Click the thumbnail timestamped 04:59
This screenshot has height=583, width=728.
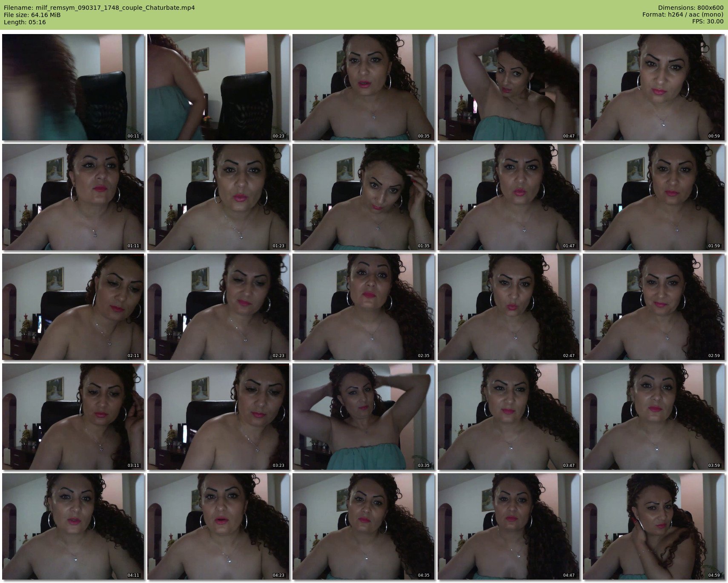[x=654, y=526]
